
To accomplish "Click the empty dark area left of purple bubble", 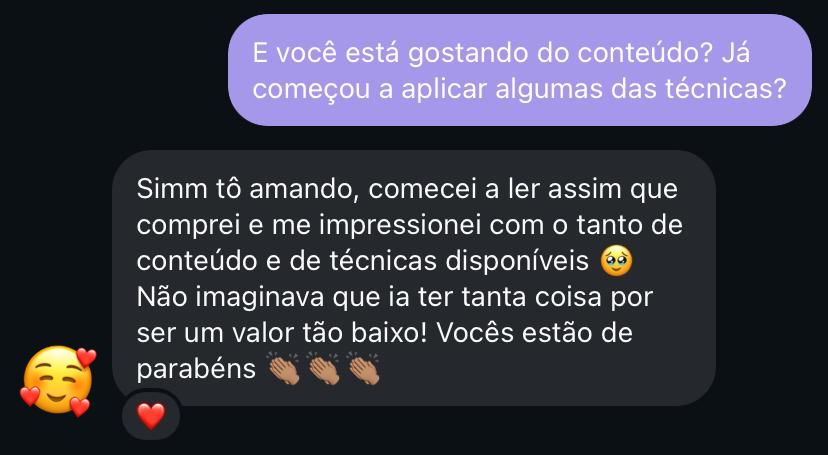I will click(x=114, y=70).
